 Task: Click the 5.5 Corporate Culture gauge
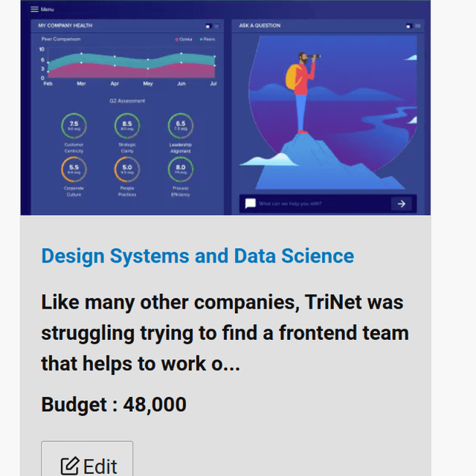[x=74, y=169]
